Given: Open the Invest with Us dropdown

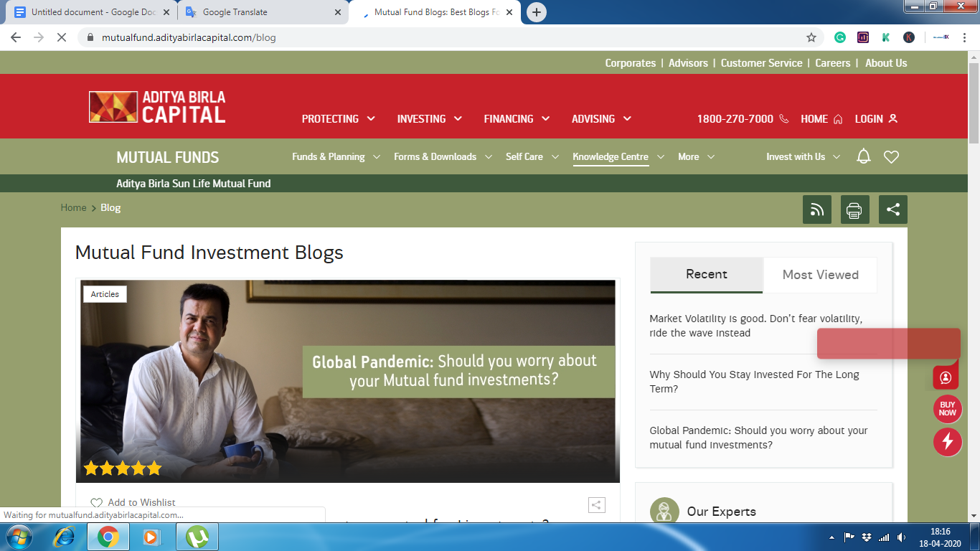Looking at the screenshot, I should 803,156.
